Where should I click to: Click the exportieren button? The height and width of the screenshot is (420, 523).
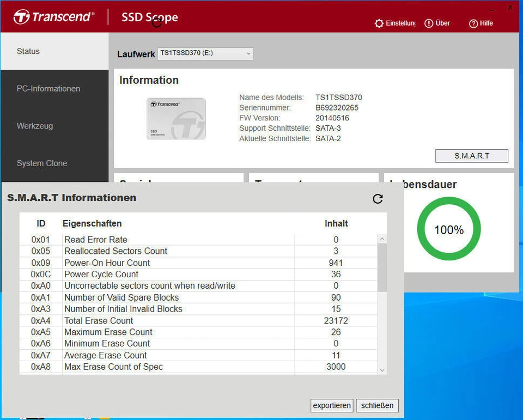click(331, 405)
